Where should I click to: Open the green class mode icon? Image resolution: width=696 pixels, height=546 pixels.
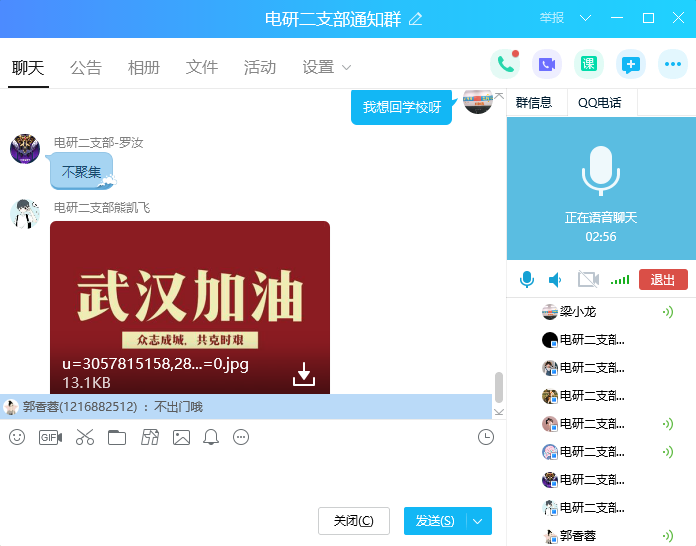pyautogui.click(x=588, y=65)
